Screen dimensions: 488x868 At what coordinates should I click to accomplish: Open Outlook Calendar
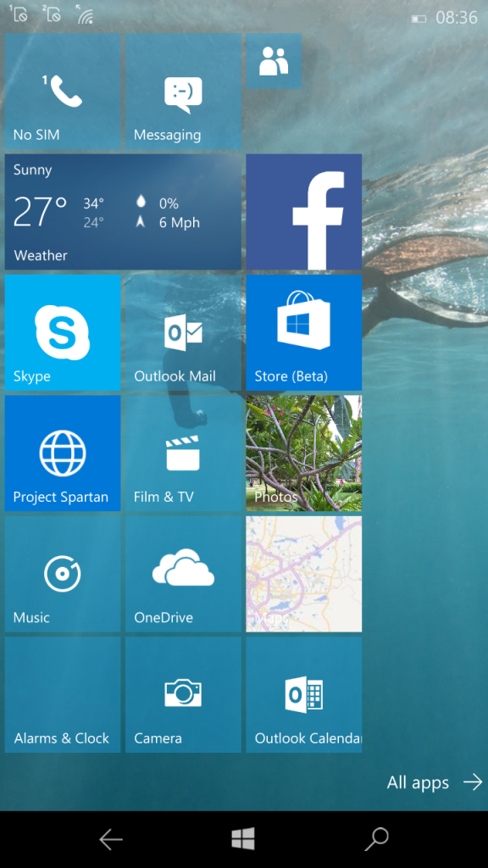tap(304, 695)
